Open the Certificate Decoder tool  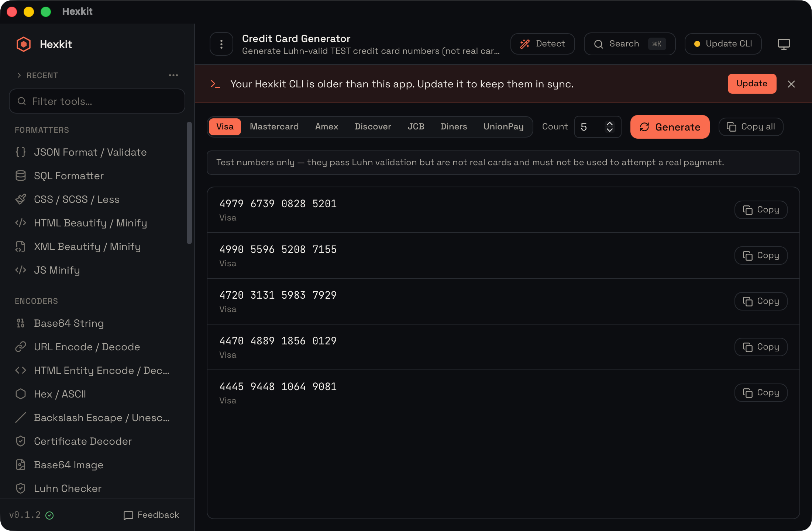tap(97, 441)
